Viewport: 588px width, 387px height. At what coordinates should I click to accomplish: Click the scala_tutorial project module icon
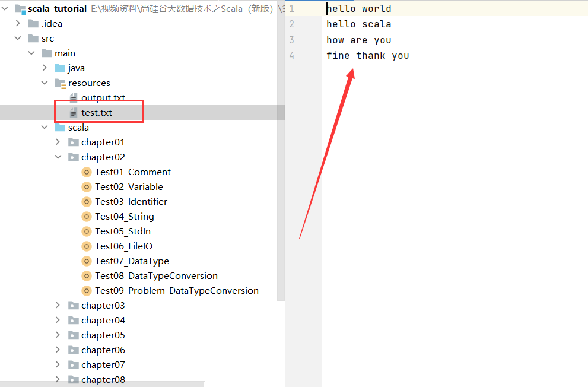coord(20,9)
